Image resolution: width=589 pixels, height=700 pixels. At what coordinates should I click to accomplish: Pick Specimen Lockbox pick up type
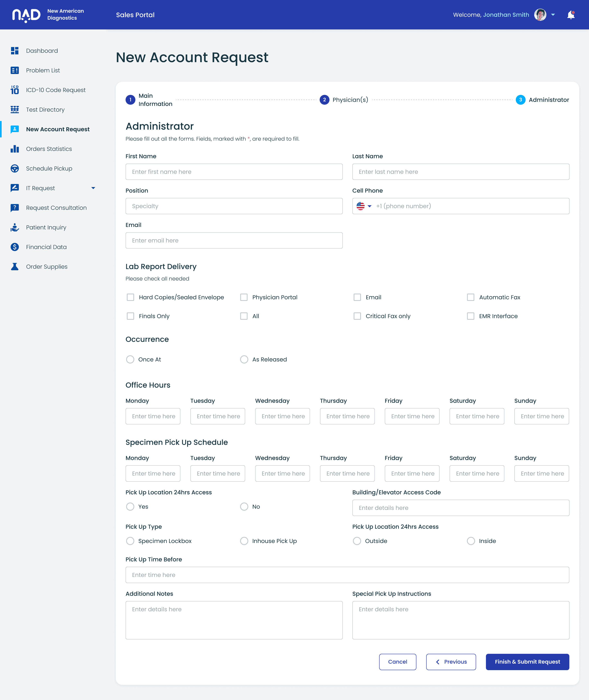coord(130,541)
